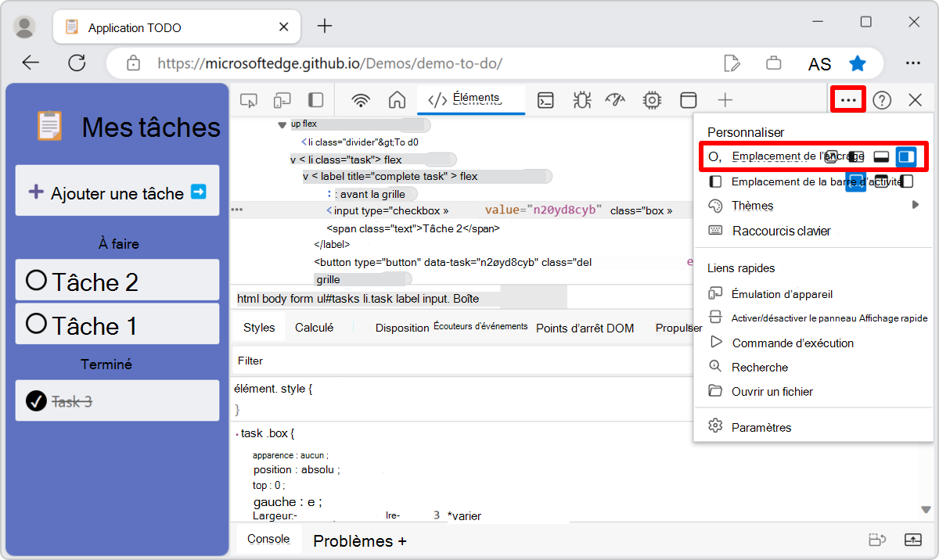Uncheck the completed Task 3 checkbox
The image size is (939, 560).
pyautogui.click(x=35, y=400)
